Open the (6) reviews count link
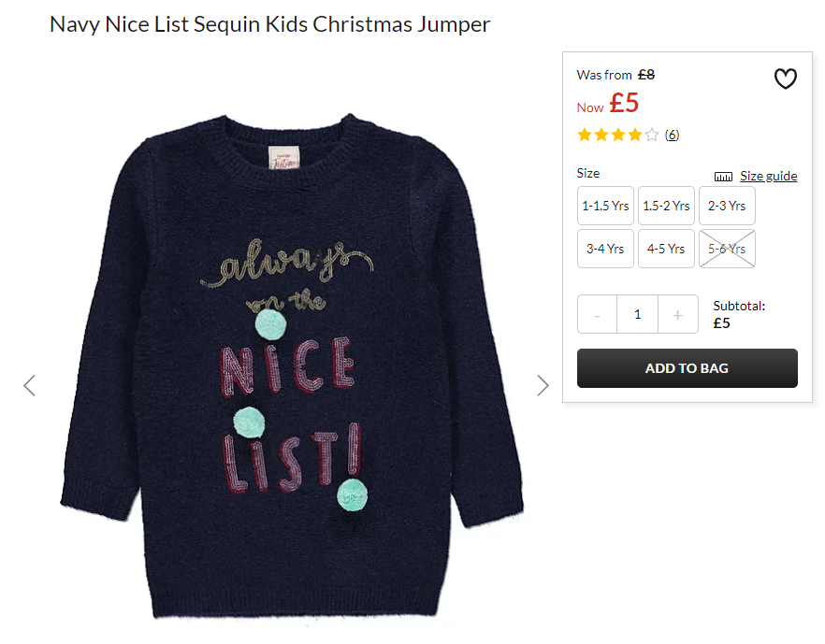This screenshot has height=644, width=825. [x=672, y=136]
